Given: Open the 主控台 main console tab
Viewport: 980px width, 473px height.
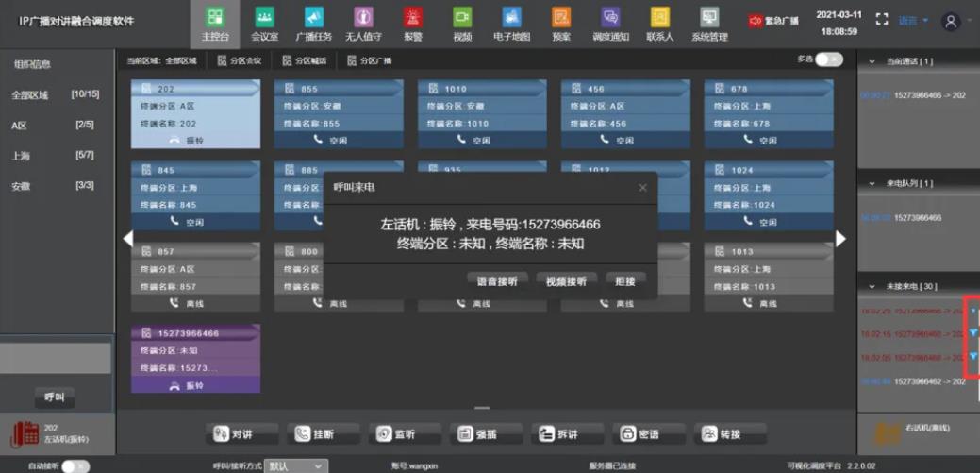Looking at the screenshot, I should (215, 24).
